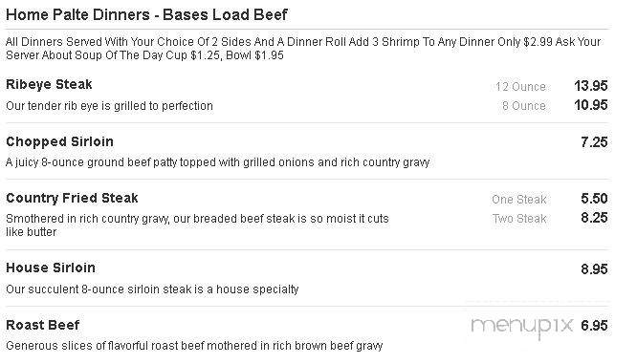Select the Ribeye Steak item title
Image resolution: width=637 pixels, height=364 pixels.
click(x=49, y=84)
